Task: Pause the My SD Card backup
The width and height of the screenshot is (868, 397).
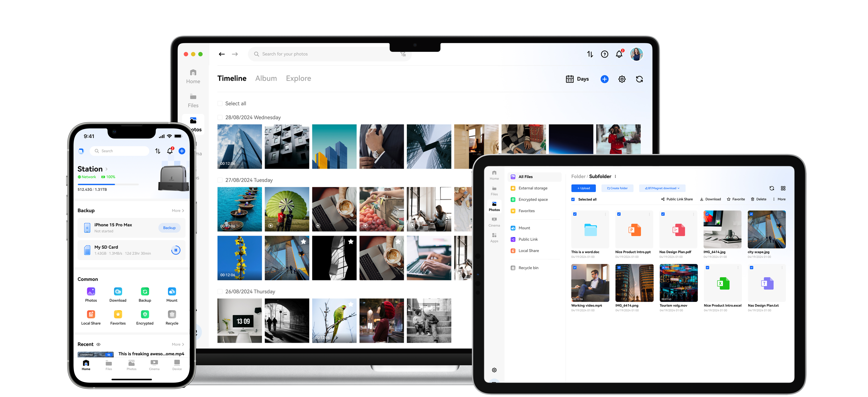Action: tap(176, 250)
